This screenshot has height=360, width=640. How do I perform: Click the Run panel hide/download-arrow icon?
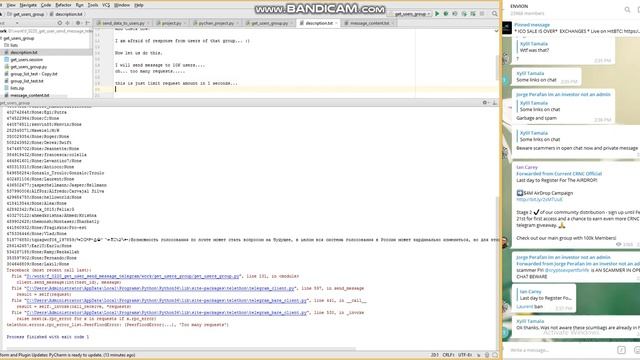[495, 102]
